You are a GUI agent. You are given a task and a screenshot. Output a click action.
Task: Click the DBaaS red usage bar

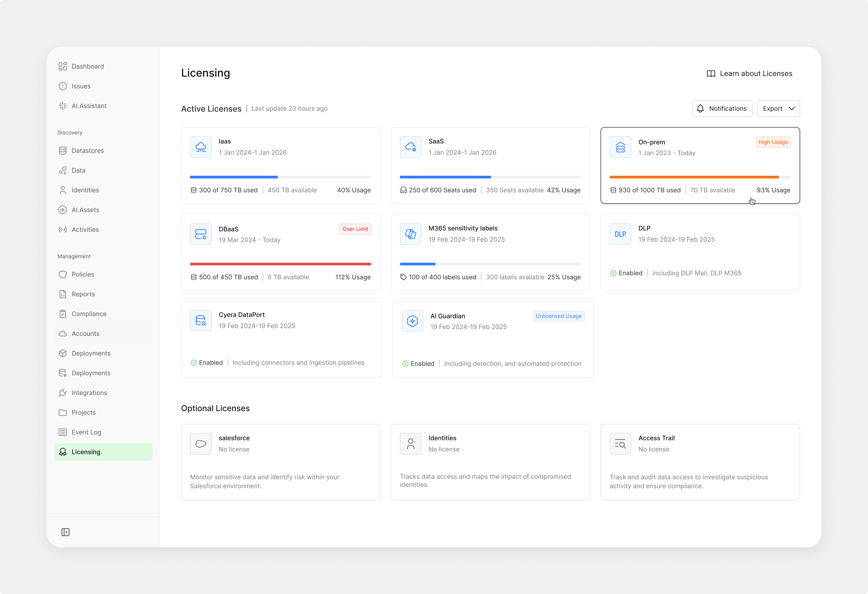280,264
